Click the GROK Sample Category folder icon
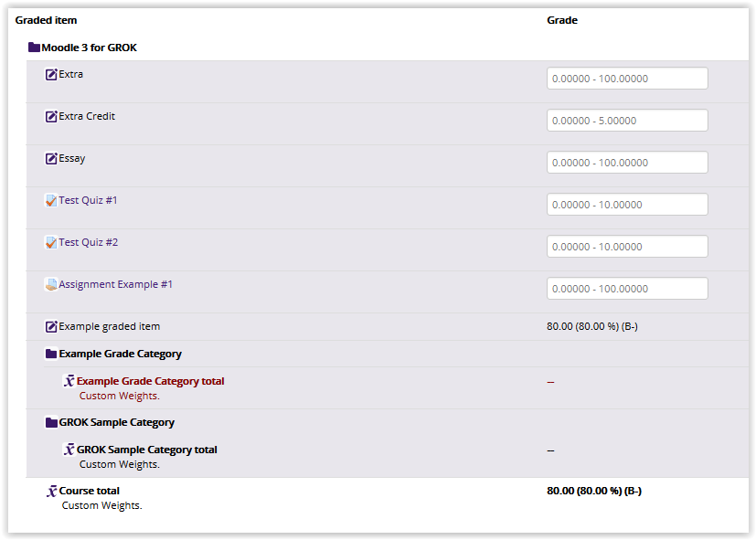 coord(51,422)
